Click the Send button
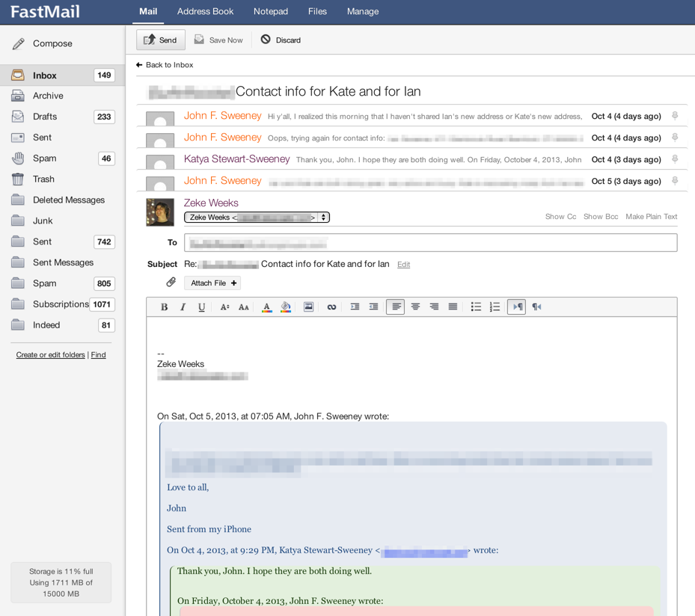The width and height of the screenshot is (695, 616). tap(160, 40)
